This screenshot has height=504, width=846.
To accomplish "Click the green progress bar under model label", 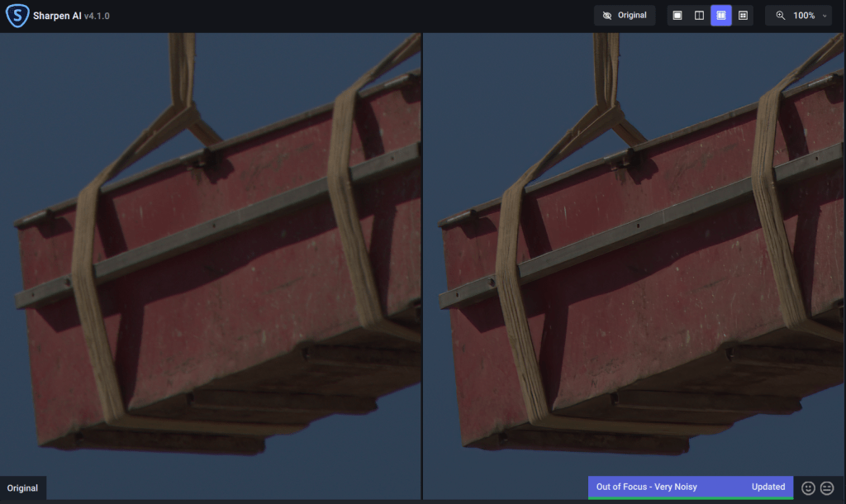I will 690,497.
